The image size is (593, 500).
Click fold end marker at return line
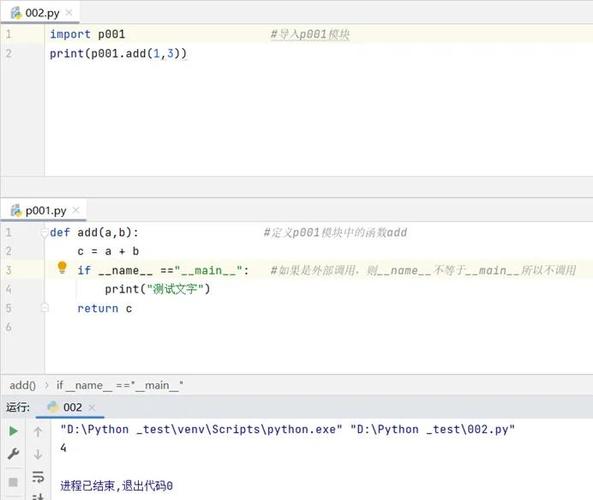[x=45, y=308]
